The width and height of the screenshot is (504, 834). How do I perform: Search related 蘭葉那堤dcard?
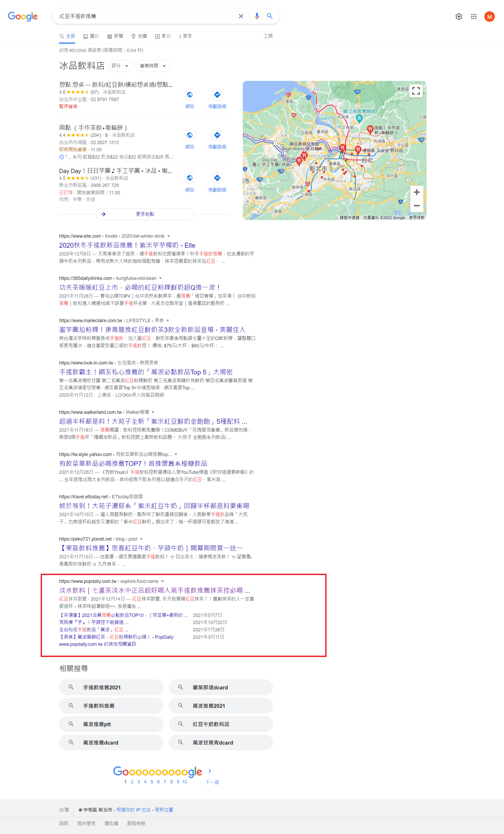pos(221,688)
